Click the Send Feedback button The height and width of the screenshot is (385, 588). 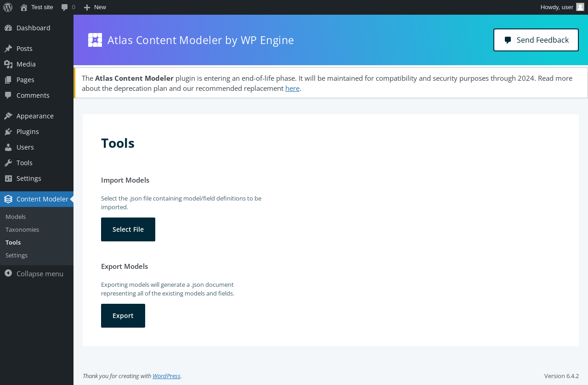tap(536, 40)
